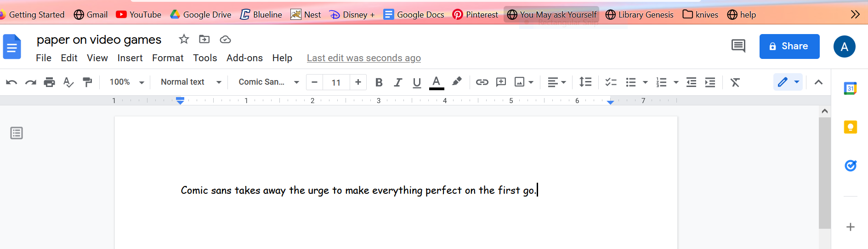
Task: Apply a bulleted list
Action: point(631,82)
